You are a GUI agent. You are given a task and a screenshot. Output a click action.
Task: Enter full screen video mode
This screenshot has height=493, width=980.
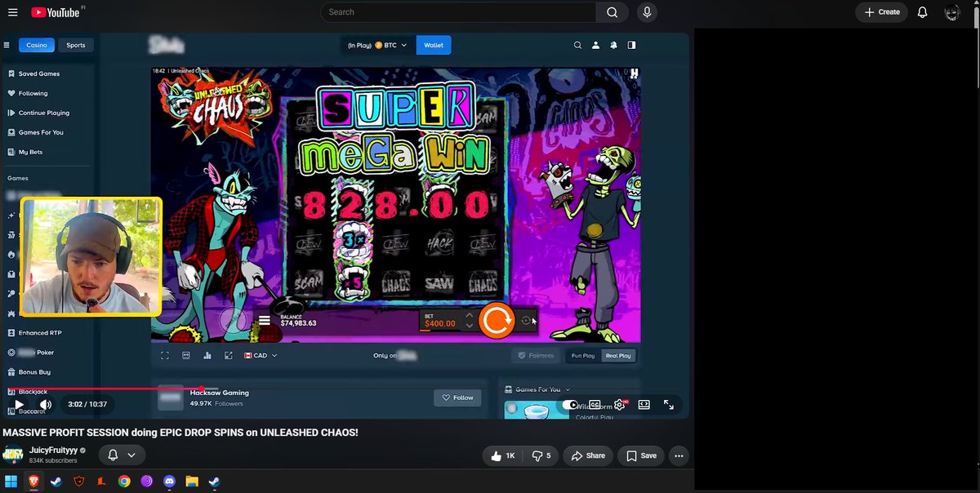click(x=668, y=404)
